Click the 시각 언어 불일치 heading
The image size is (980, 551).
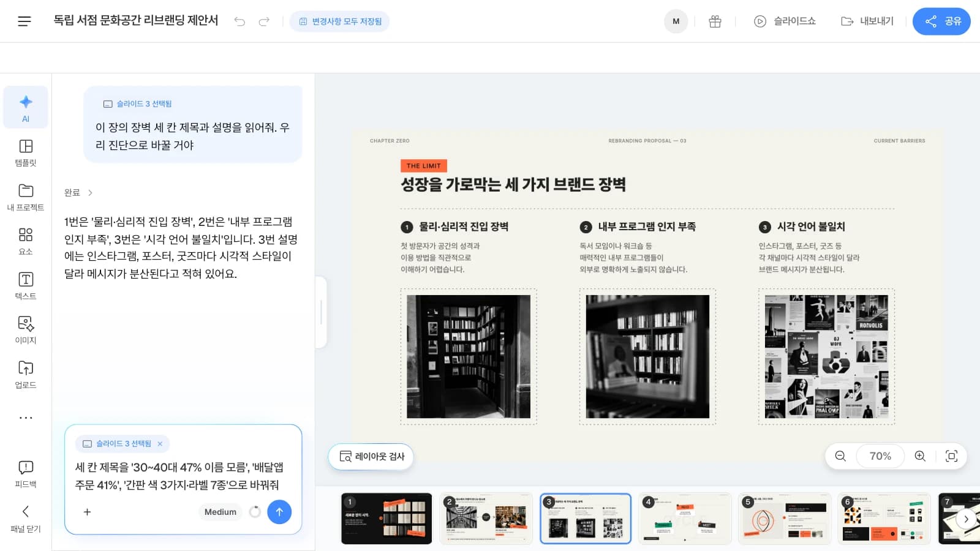click(811, 227)
